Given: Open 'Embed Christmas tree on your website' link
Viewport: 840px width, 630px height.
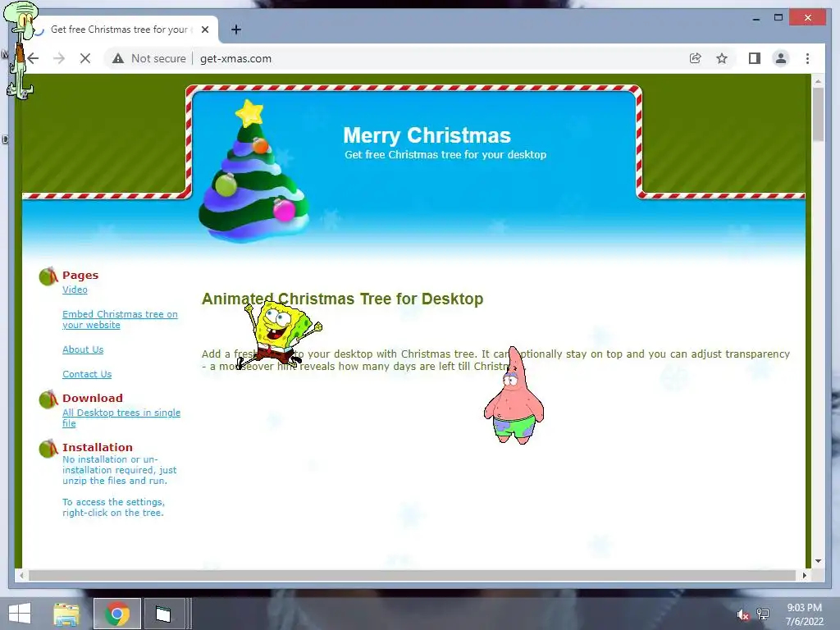Looking at the screenshot, I should point(120,319).
